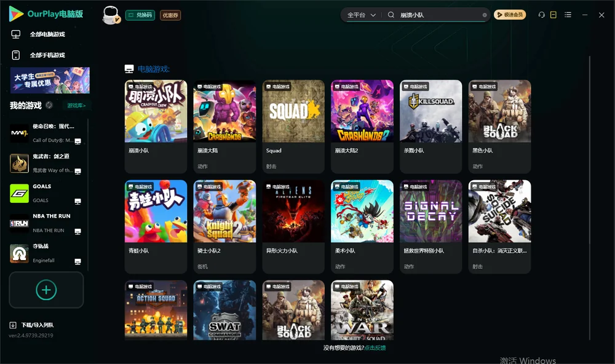Open the 崩溃大陆 Crashlands game card
Viewport: 615px width, 364px height.
point(224,126)
